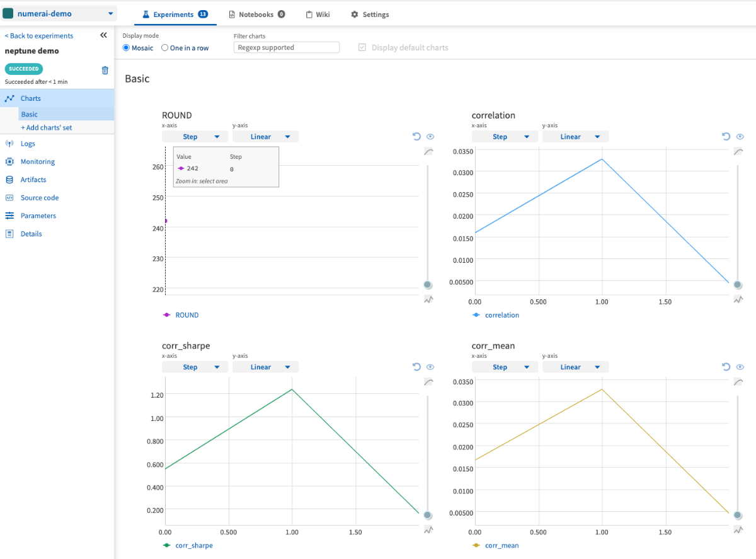The height and width of the screenshot is (559, 756).
Task: Click the SUCCEEDED status badge
Action: tap(24, 69)
